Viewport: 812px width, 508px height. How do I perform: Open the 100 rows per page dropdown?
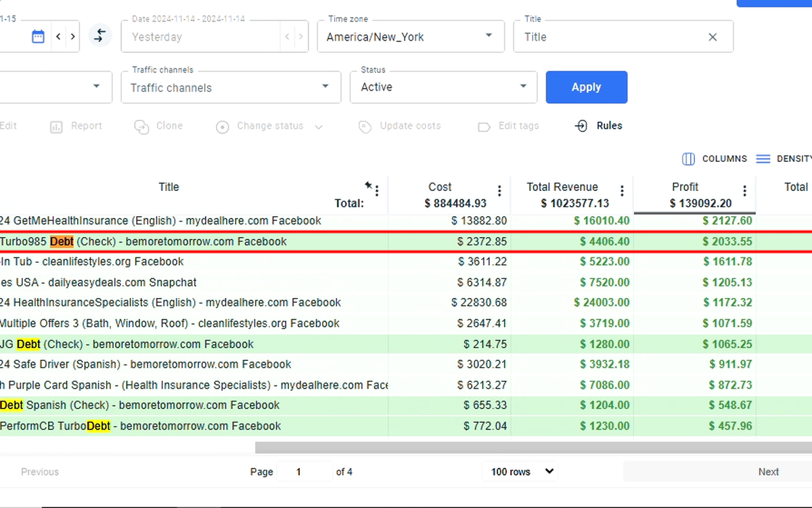pos(520,471)
